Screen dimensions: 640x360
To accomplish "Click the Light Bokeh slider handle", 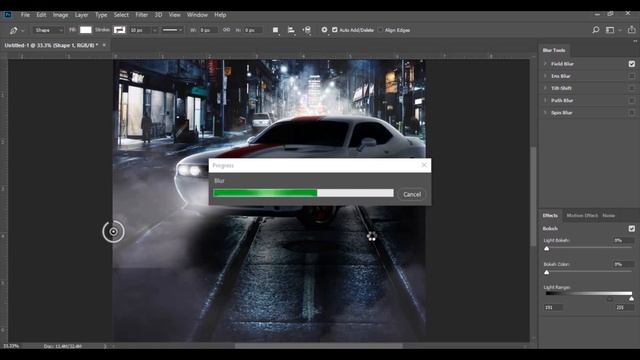I will [x=547, y=249].
